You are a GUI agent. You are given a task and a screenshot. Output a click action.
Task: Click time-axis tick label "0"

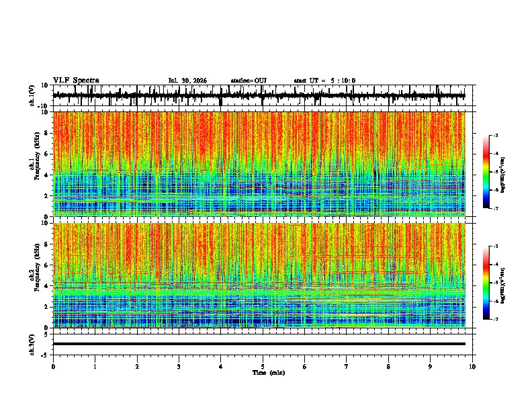(53, 367)
